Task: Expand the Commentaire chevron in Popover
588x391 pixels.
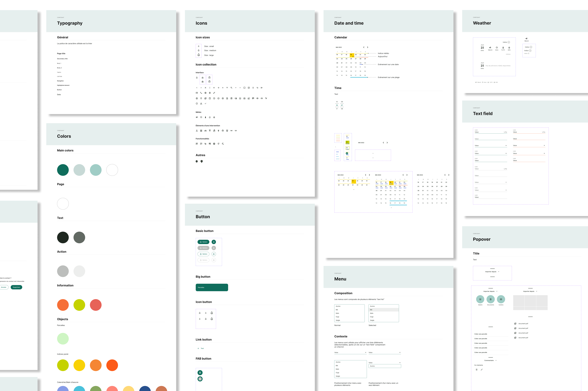Action: tap(496, 360)
